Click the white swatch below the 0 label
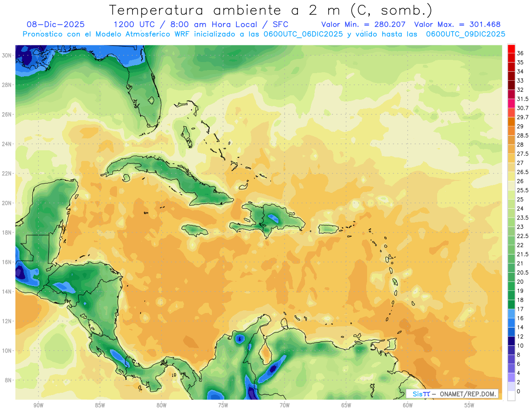This screenshot has width=532, height=411. pyautogui.click(x=511, y=396)
